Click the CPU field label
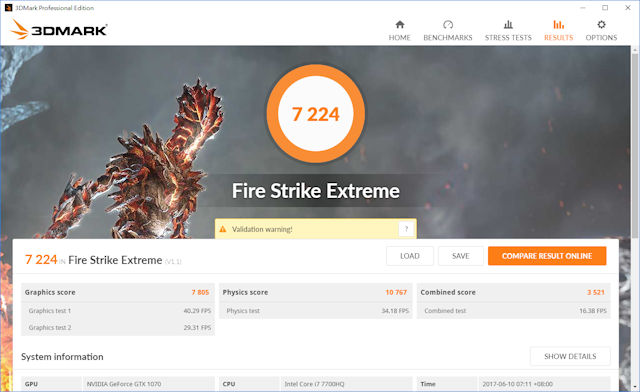Image resolution: width=640 pixels, height=392 pixels. coord(229,384)
